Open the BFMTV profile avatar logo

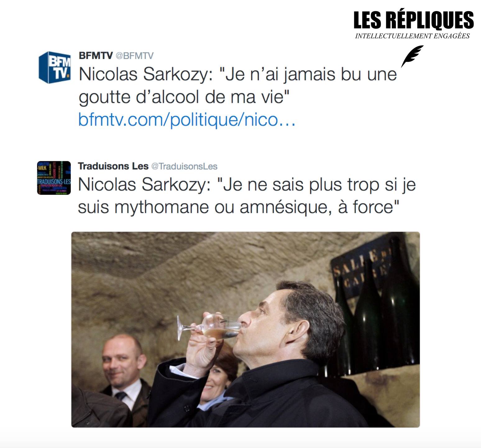coord(55,67)
